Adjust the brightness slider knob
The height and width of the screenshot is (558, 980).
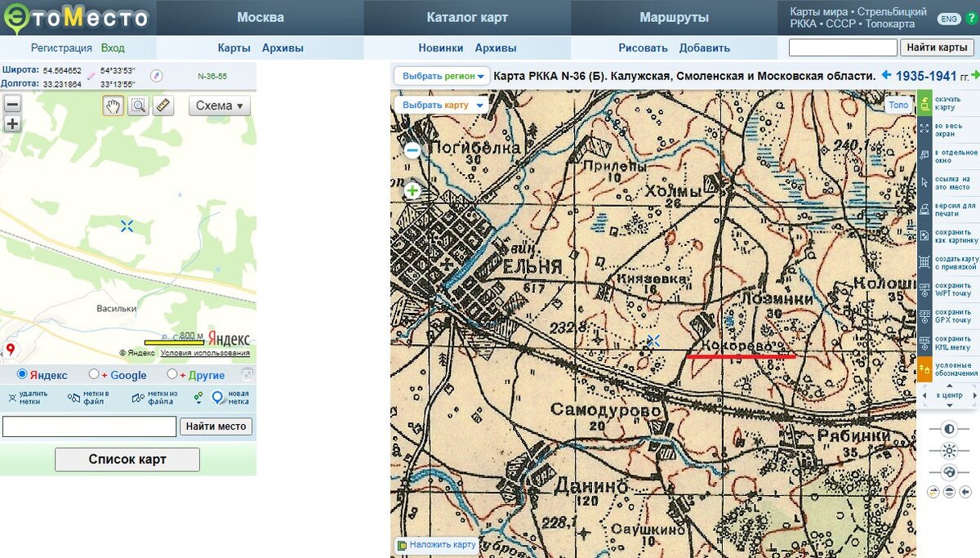coord(948,450)
